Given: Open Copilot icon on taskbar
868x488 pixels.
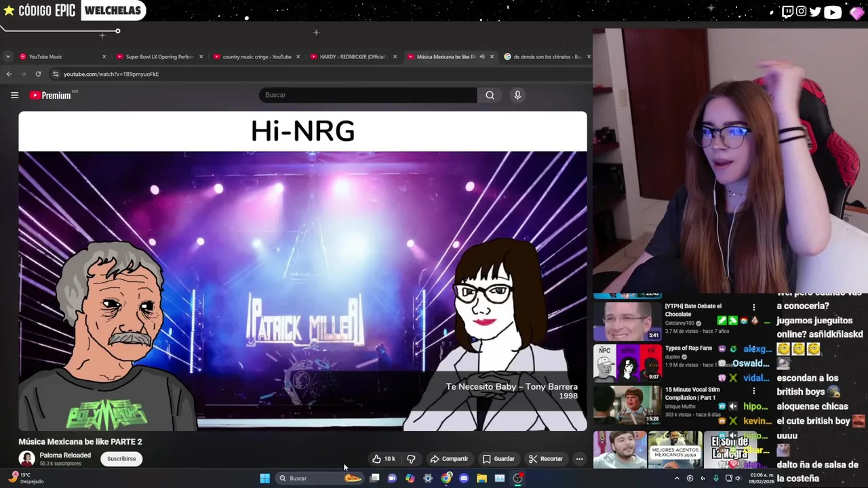Looking at the screenshot, I should coord(410,479).
